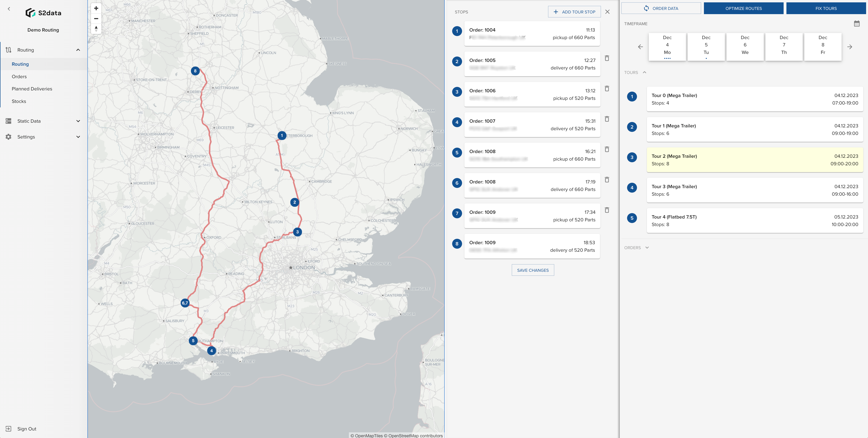Select the Dec 6 date card

coord(745,46)
